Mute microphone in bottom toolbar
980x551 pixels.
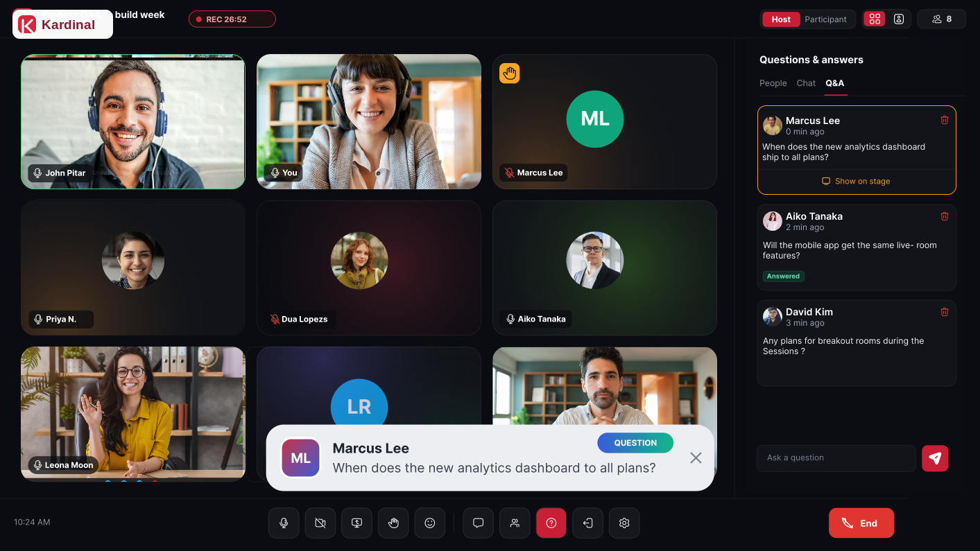point(284,523)
